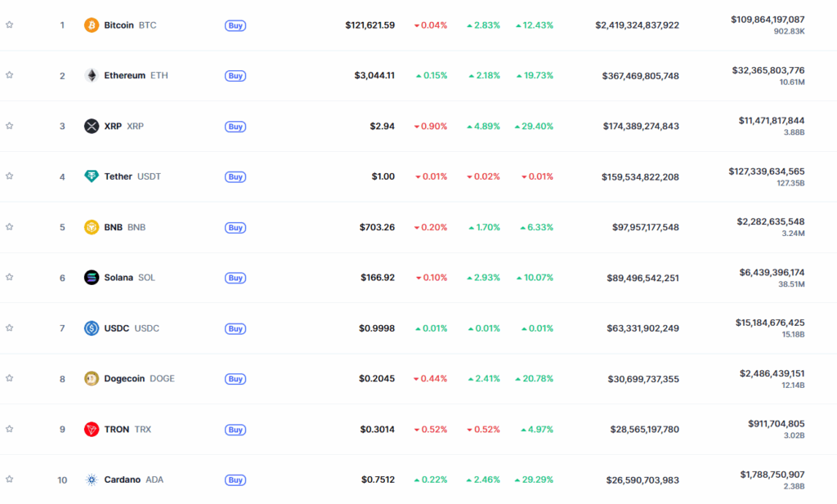837x504 pixels.
Task: Choose Buy in the Tether row
Action: coord(235,176)
